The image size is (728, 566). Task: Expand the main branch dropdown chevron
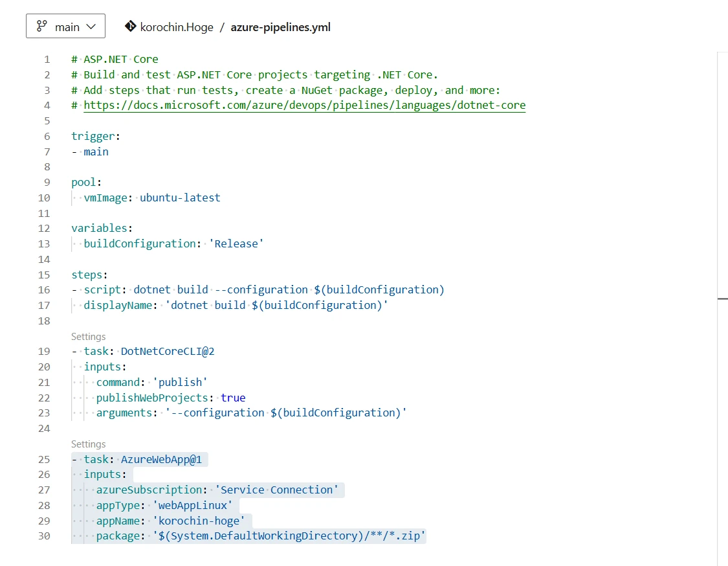coord(91,27)
